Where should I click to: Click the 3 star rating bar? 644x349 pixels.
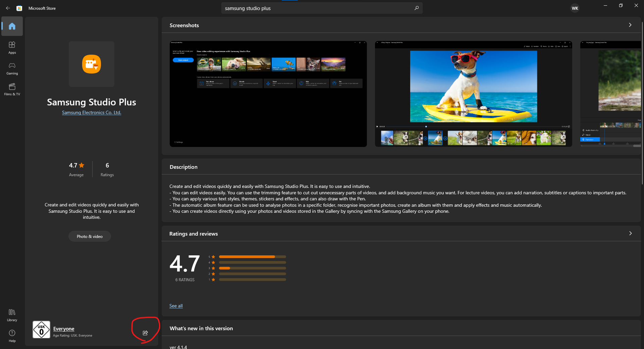coord(253,268)
